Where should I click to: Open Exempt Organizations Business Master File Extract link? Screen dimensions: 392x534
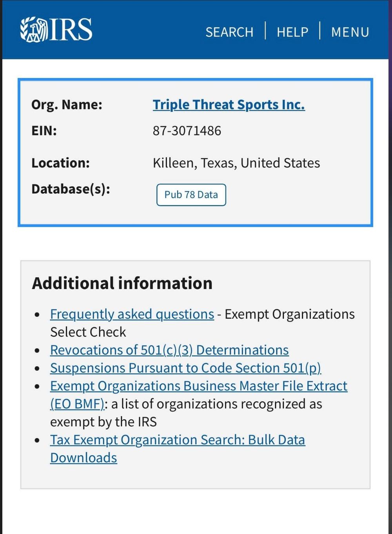(x=198, y=386)
